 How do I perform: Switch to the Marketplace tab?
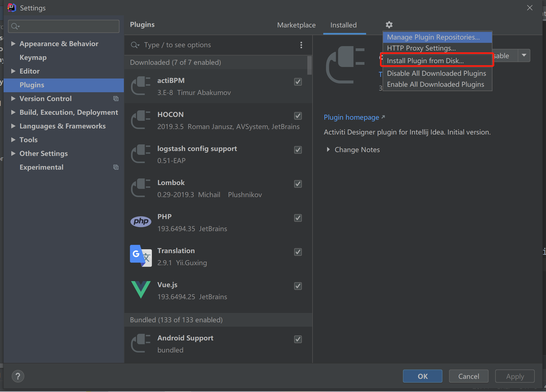tap(296, 25)
